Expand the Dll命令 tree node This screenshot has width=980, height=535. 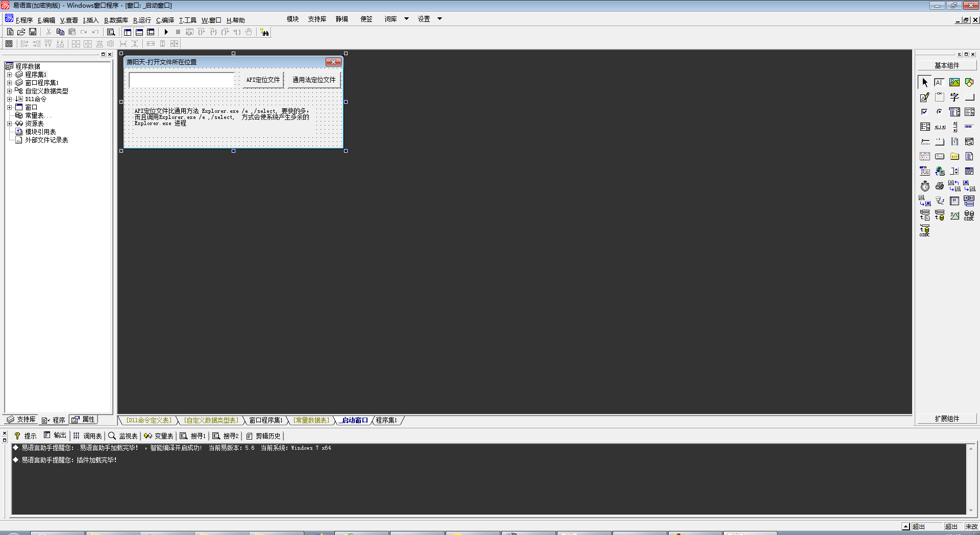[x=9, y=99]
